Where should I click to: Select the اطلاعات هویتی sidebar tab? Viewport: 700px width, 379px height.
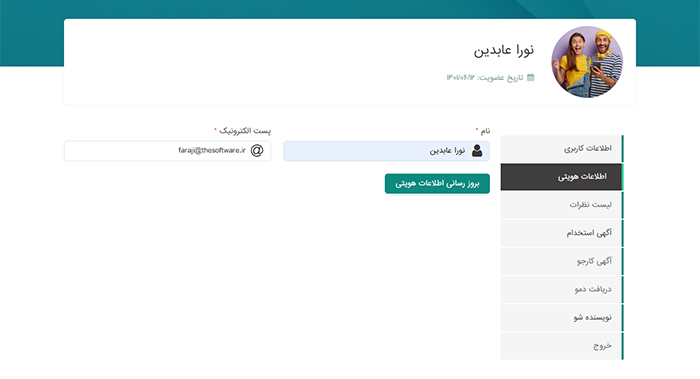[x=562, y=177]
